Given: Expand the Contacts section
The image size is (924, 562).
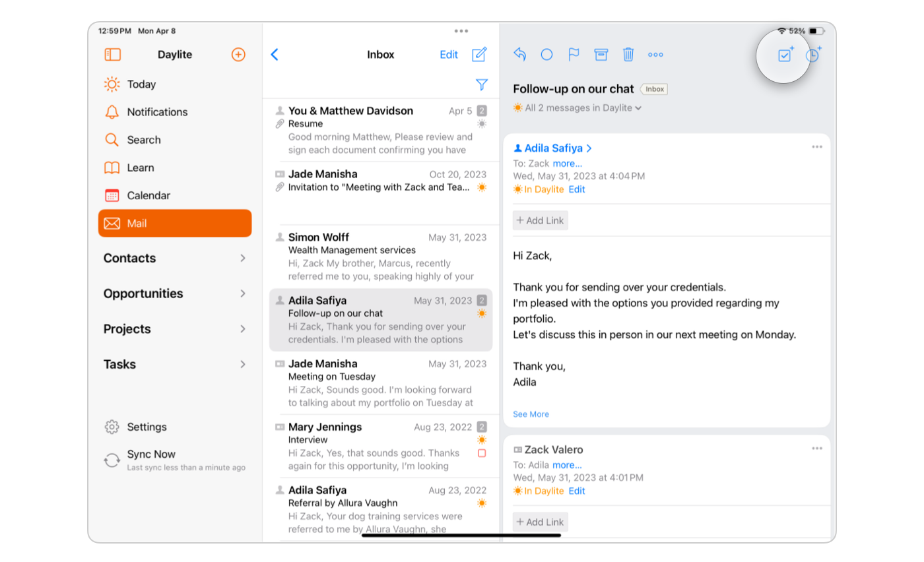Looking at the screenshot, I should click(x=175, y=259).
